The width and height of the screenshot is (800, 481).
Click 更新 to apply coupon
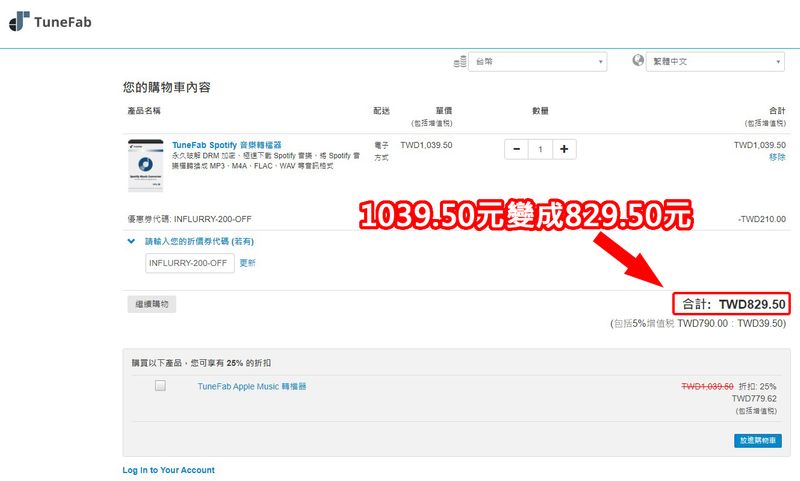pyautogui.click(x=247, y=263)
